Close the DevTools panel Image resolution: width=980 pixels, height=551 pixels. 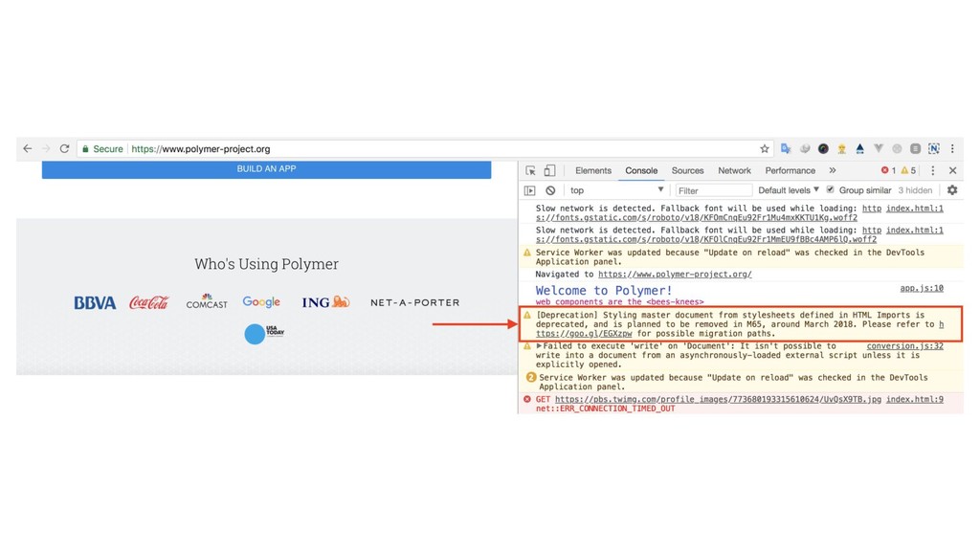(952, 170)
